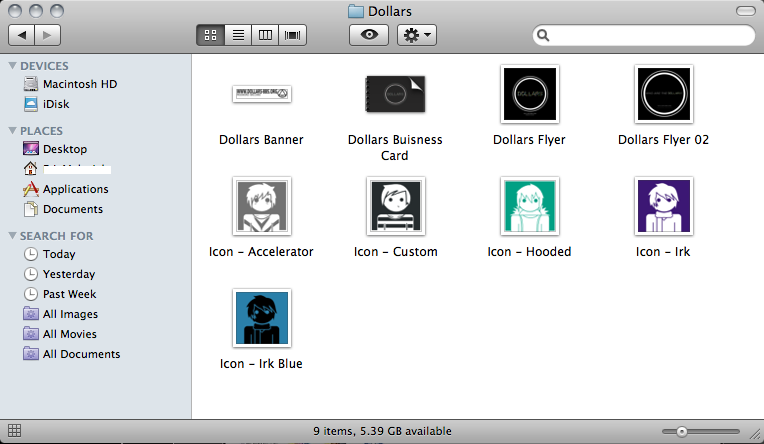Click the grid icon in status bar
Image resolution: width=764 pixels, height=444 pixels.
coord(15,430)
